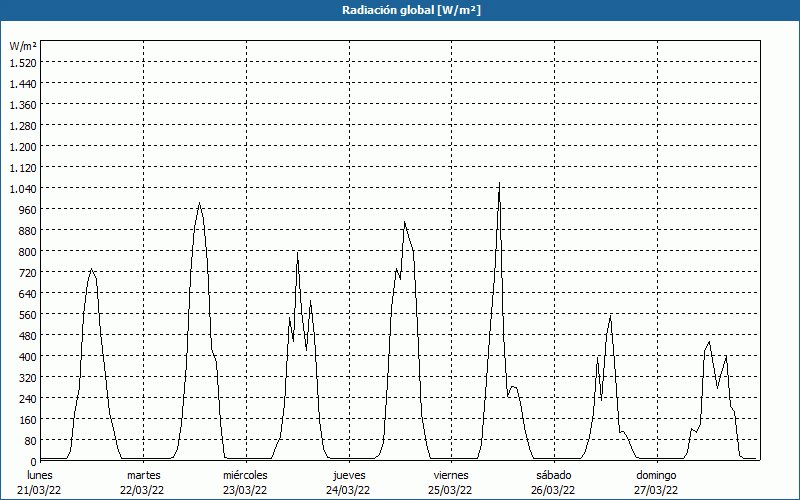Click the 21/03/22 date label

[39, 490]
